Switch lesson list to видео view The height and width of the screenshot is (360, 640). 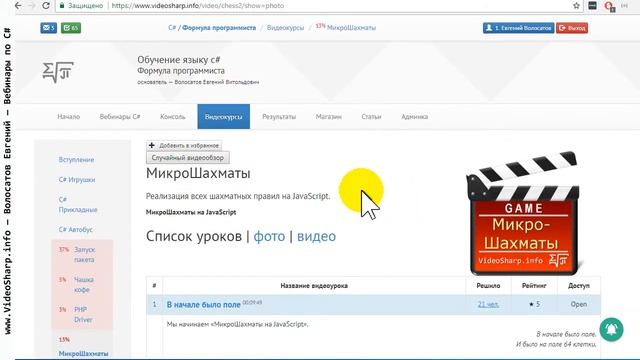pos(316,236)
